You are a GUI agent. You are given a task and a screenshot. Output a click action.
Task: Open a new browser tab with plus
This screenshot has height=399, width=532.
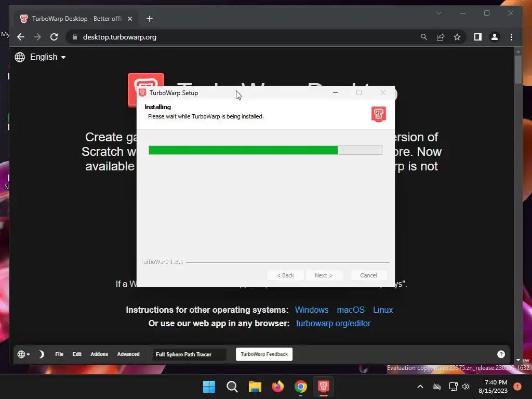(x=149, y=19)
